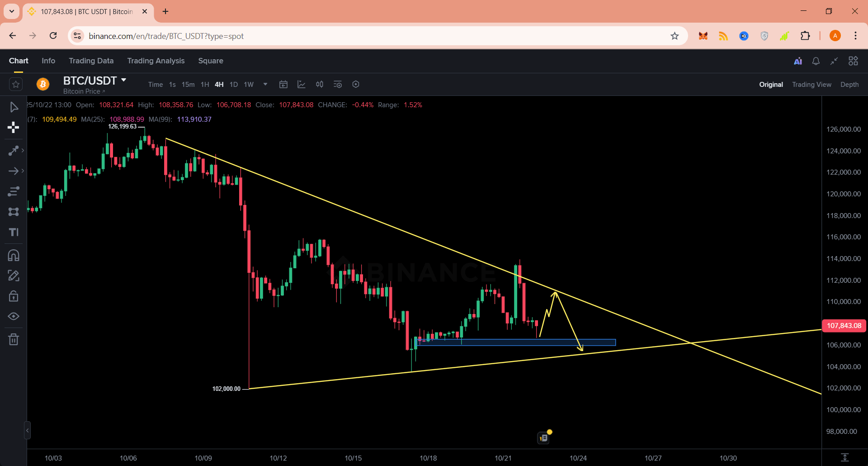868x466 pixels.
Task: Collapse chart with shrink arrows icon
Action: pyautogui.click(x=834, y=61)
